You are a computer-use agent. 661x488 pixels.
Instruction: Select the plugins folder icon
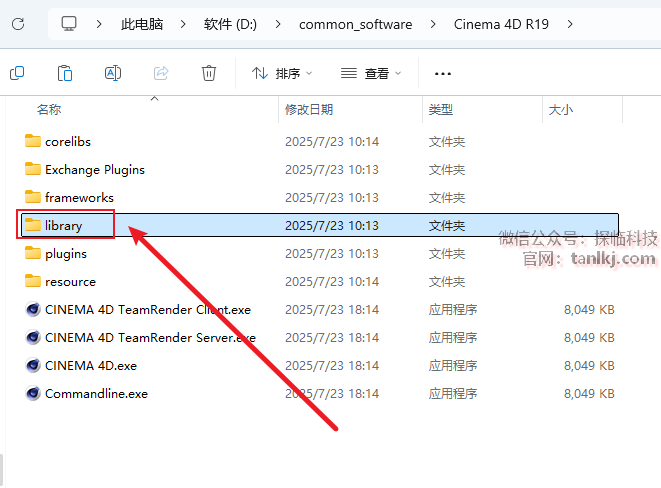click(33, 253)
